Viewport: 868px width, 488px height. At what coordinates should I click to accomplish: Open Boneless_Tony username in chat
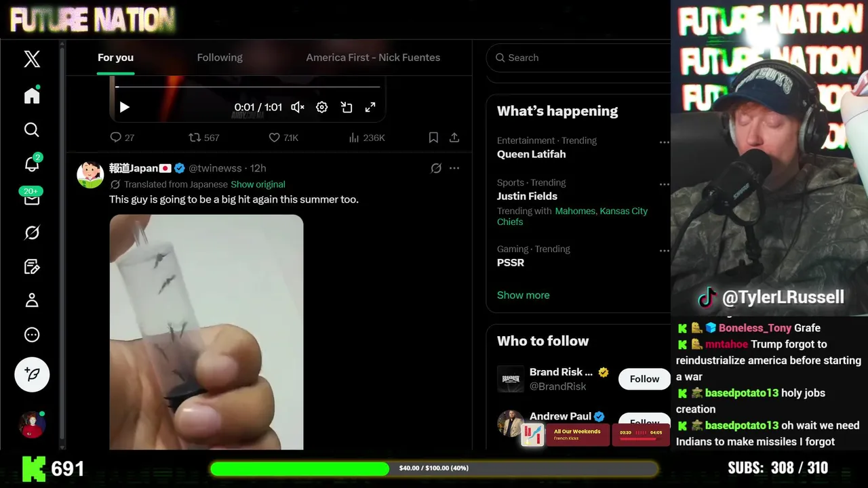coord(755,328)
